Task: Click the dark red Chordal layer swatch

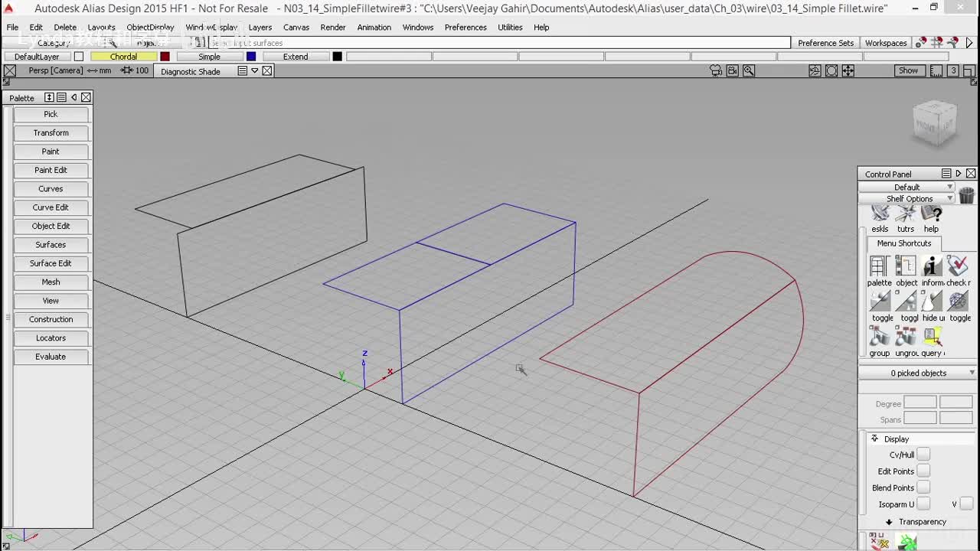Action: pyautogui.click(x=165, y=57)
